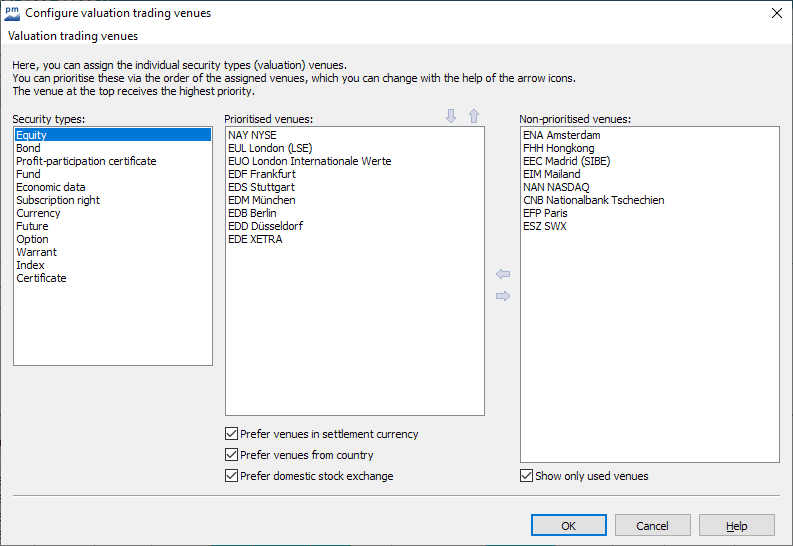Image resolution: width=793 pixels, height=546 pixels.
Task: Toggle Show only used venues checkbox
Action: (527, 476)
